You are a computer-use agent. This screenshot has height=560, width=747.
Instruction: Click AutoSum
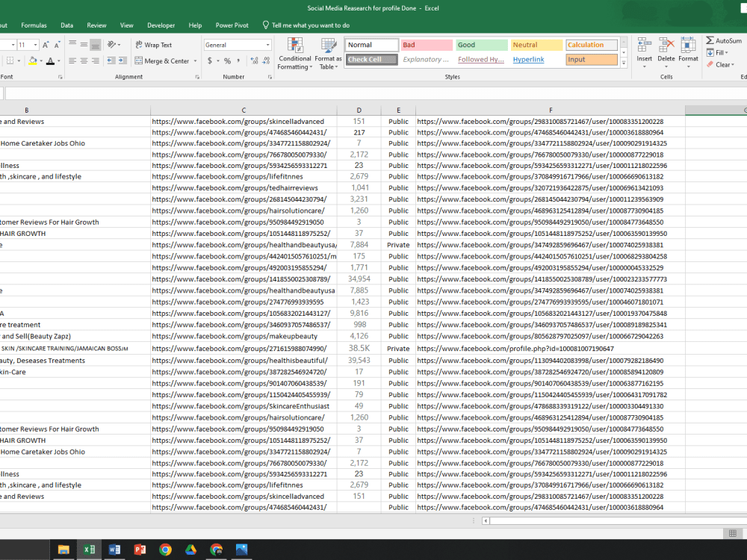[724, 40]
